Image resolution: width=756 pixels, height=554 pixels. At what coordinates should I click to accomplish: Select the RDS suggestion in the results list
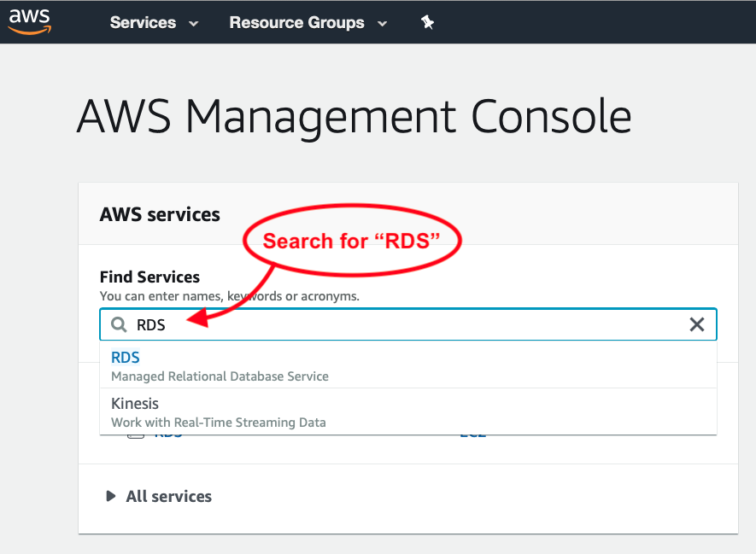point(125,357)
